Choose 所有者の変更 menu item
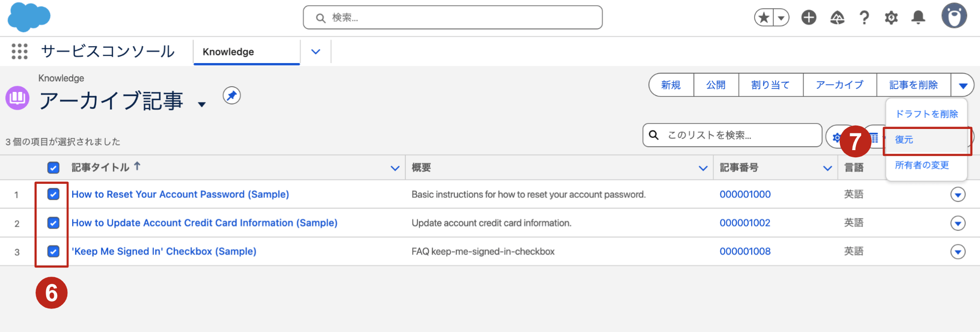 coord(922,165)
